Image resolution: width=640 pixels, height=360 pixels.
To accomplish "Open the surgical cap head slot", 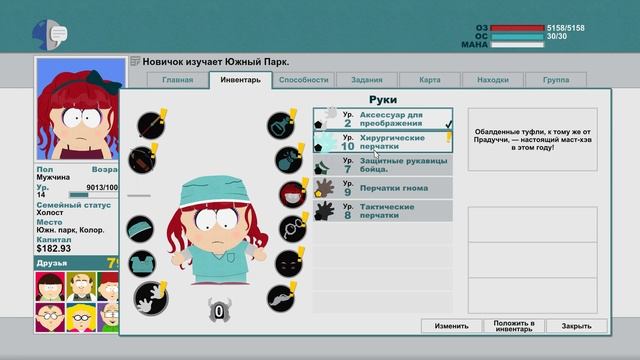I will [140, 229].
